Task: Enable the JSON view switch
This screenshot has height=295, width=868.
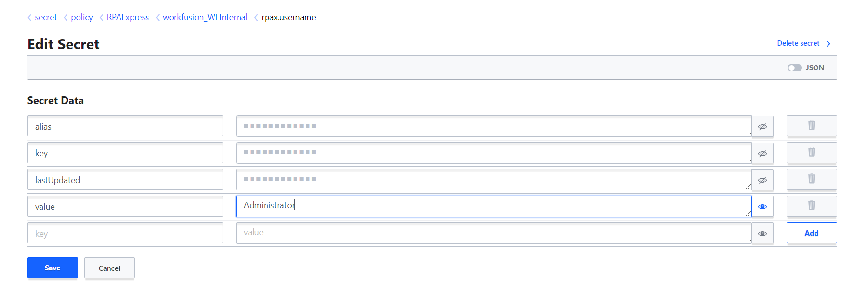Action: pyautogui.click(x=795, y=68)
